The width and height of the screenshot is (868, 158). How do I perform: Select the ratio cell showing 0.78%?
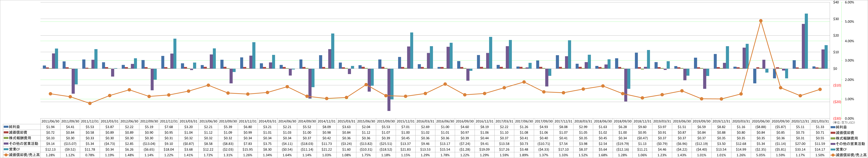click(90, 155)
